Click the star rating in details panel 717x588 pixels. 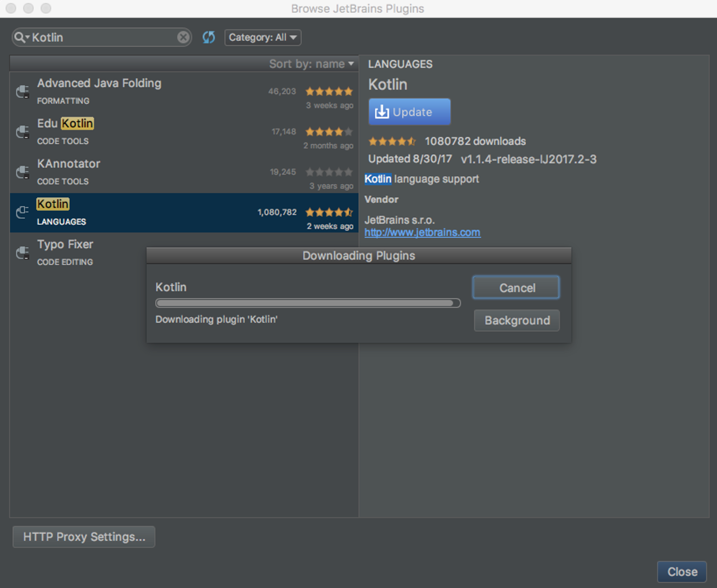(392, 141)
